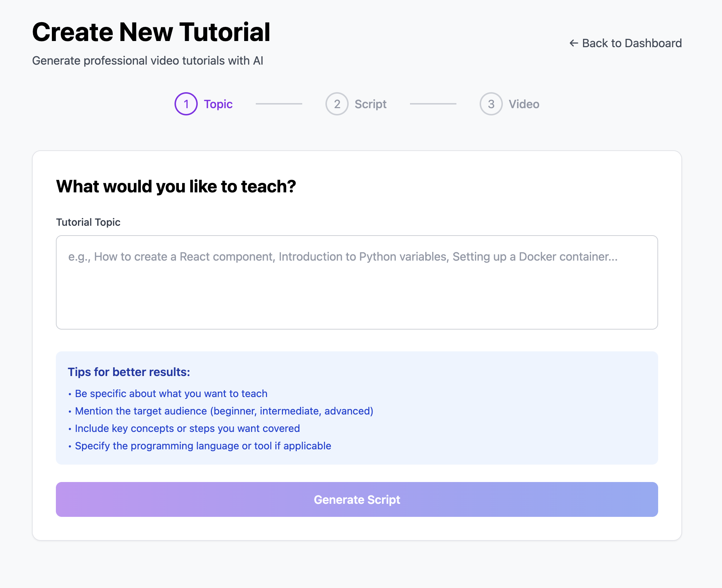Click the 'What would you like to teach?' heading
This screenshot has height=588, width=722.
tap(176, 187)
